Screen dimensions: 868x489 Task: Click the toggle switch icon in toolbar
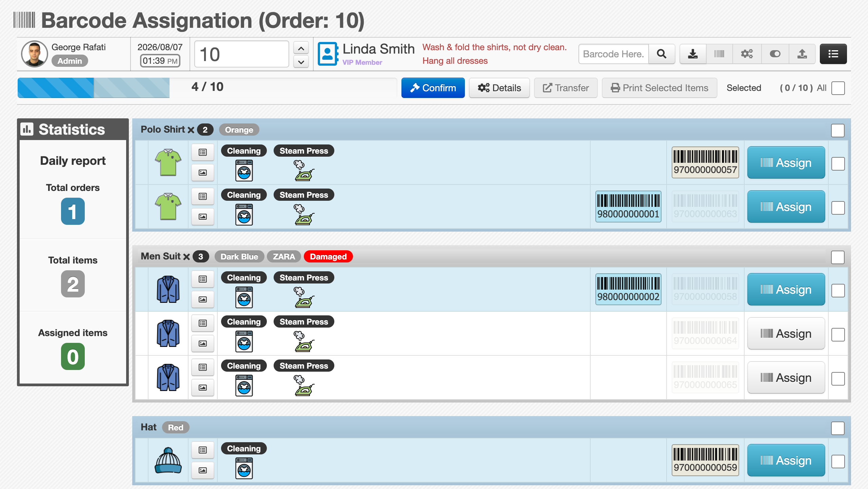775,54
